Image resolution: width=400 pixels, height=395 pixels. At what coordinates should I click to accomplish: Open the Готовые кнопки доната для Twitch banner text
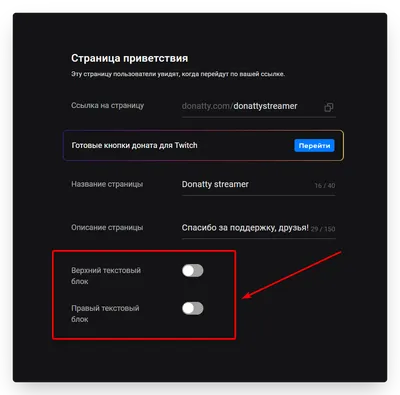(x=134, y=145)
